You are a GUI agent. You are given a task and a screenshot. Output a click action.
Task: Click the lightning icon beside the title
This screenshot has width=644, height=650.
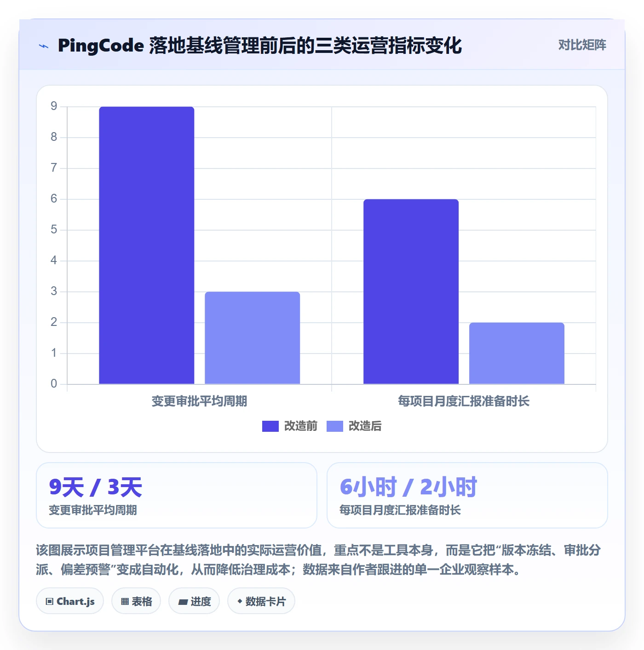point(44,46)
